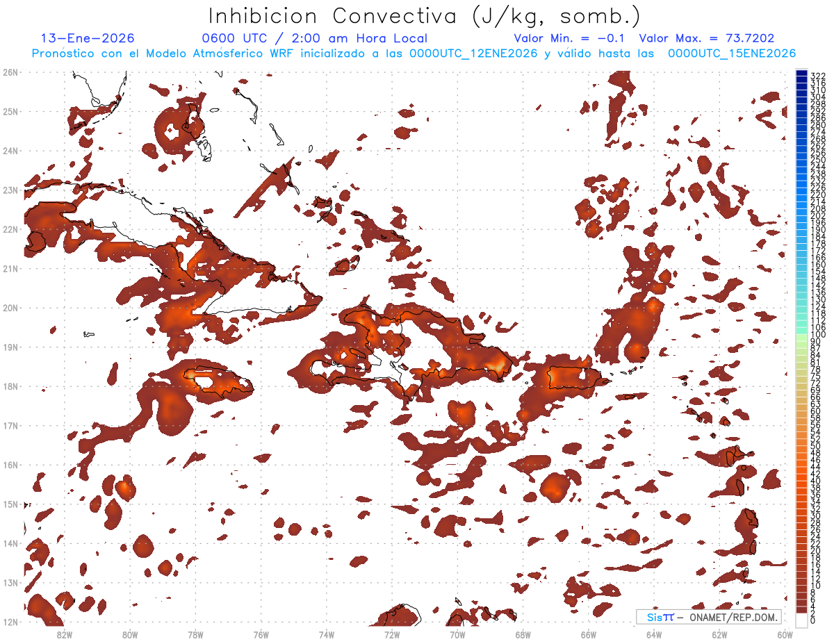
Task: Select the date '13-Ene-2026'
Action: [x=88, y=38]
